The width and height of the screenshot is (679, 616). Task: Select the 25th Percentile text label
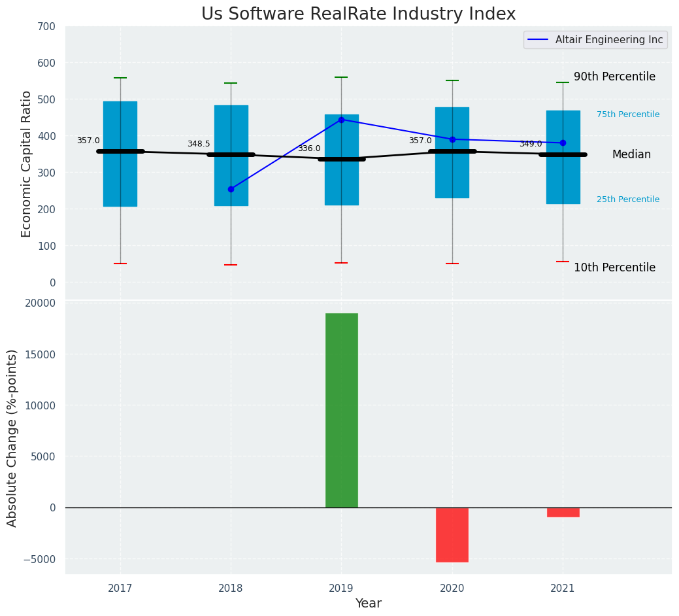click(x=627, y=199)
